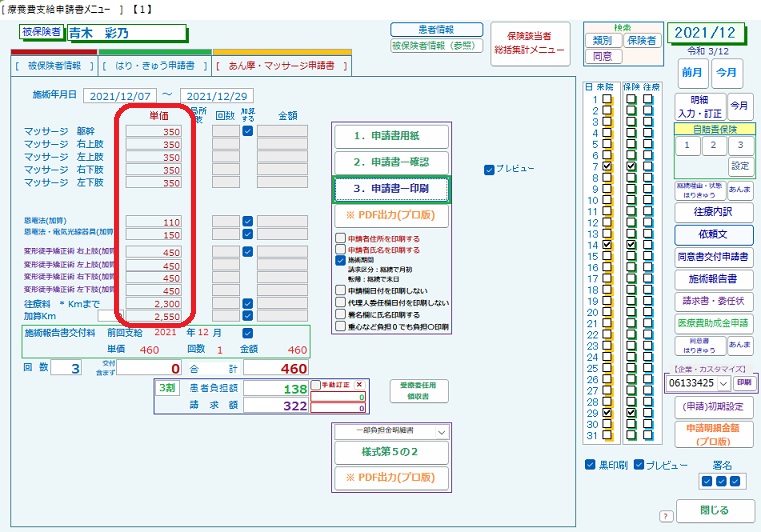The width and height of the screenshot is (761, 532).
Task: Open 自賠責保険 設定 button
Action: point(740,166)
